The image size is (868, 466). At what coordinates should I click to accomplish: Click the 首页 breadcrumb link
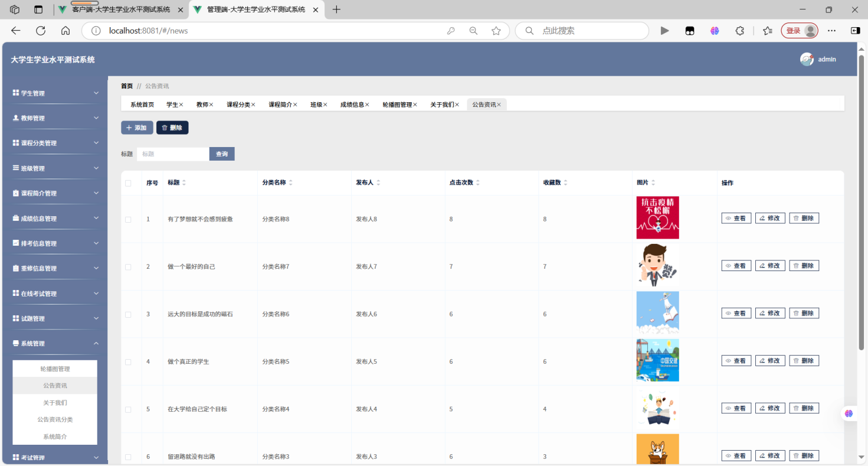tap(127, 86)
